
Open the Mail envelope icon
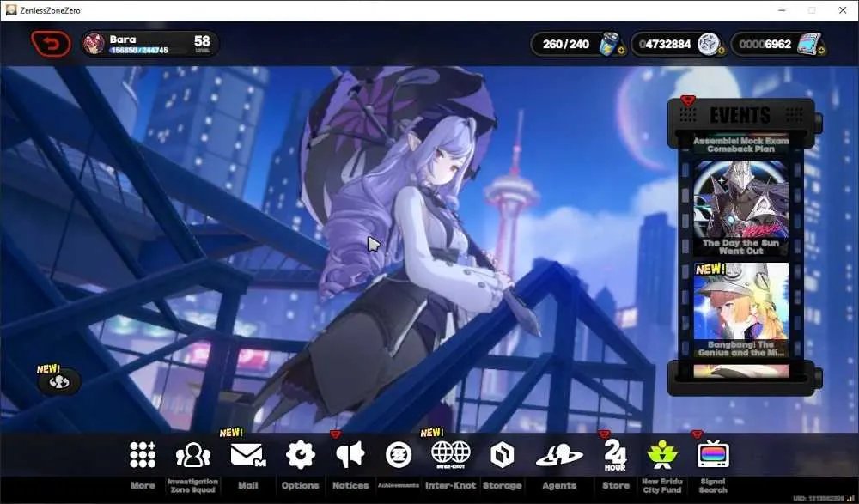[247, 455]
